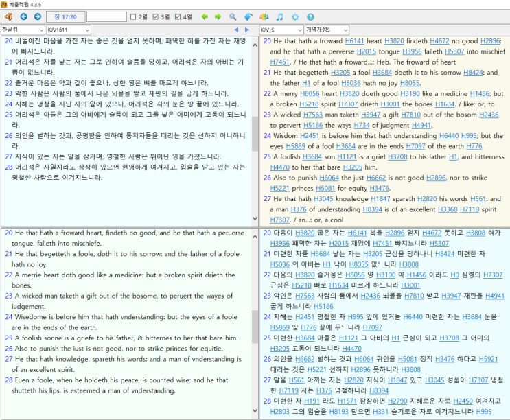Open the KJV1611 version dropdown
Image resolution: width=510 pixels, height=420 pixels.
[69, 30]
